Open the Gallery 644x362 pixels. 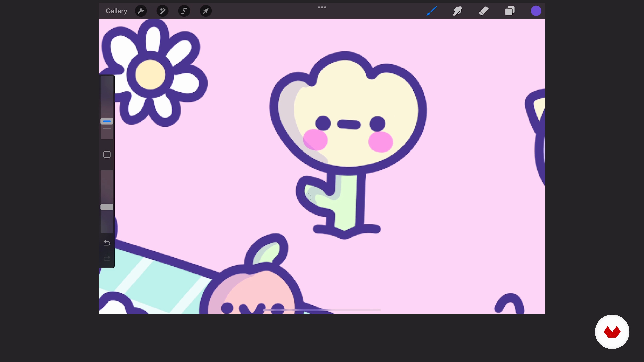coord(116,11)
